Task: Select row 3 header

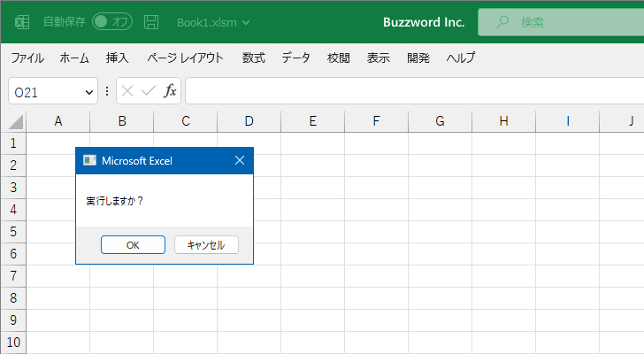Action: [x=13, y=188]
